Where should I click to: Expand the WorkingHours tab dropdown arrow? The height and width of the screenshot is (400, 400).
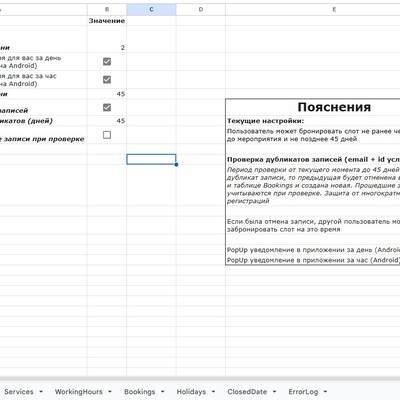click(110, 392)
